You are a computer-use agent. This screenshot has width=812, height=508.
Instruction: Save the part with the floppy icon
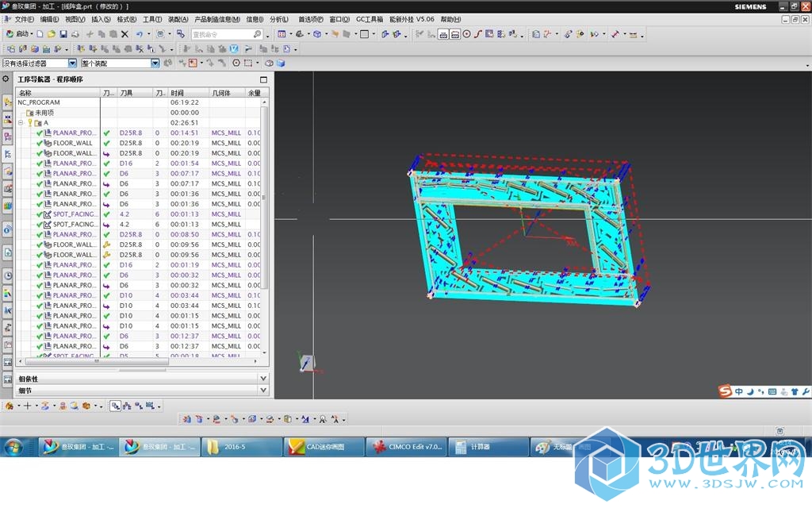click(x=63, y=34)
